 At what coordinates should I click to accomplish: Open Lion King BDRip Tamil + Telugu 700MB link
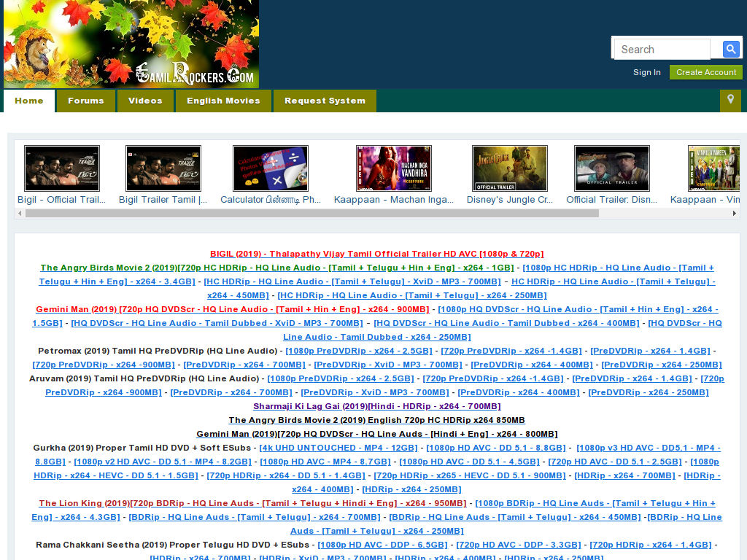(255, 517)
